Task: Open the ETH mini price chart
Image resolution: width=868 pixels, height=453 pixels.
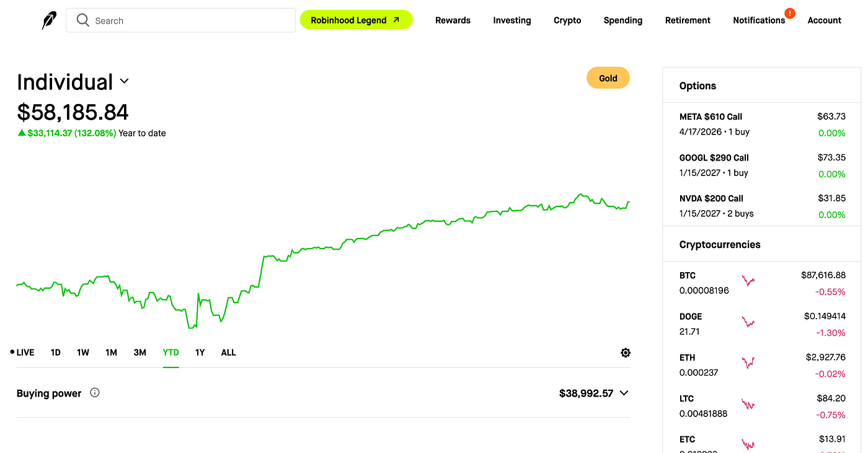Action: tap(748, 363)
